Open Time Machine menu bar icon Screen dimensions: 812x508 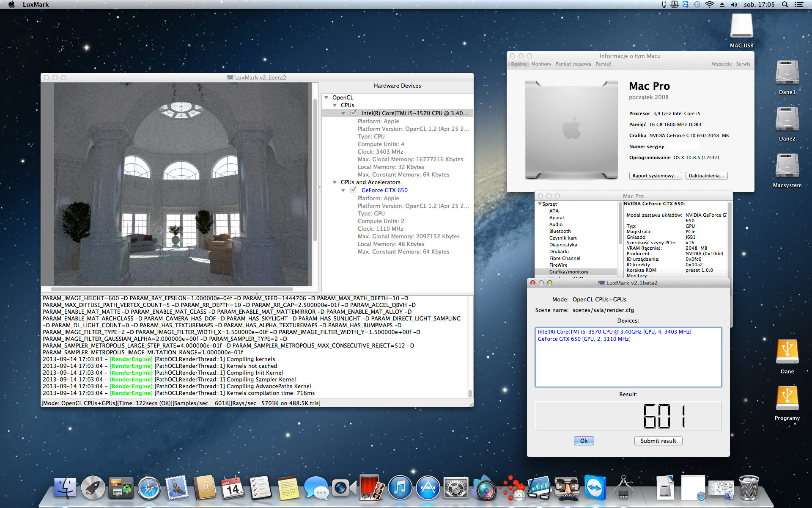point(697,4)
